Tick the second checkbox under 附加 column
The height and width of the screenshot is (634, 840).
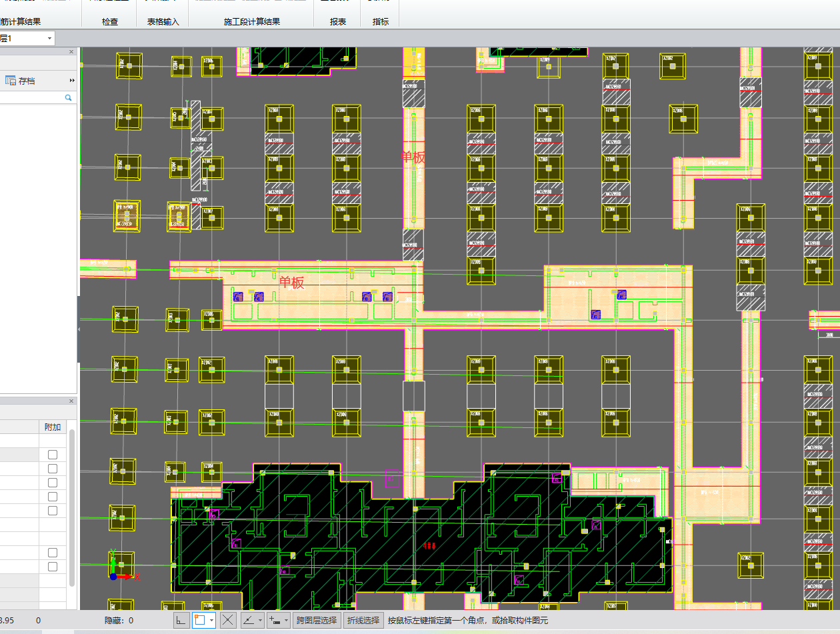coord(53,469)
